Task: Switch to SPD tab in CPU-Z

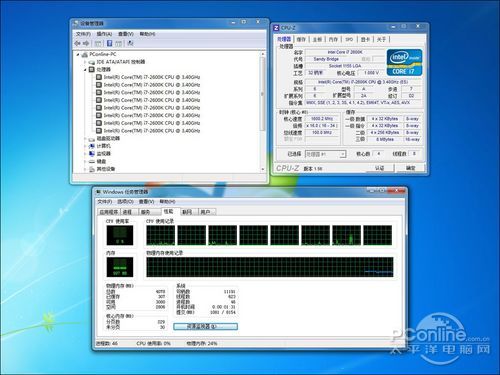Action: [x=349, y=39]
